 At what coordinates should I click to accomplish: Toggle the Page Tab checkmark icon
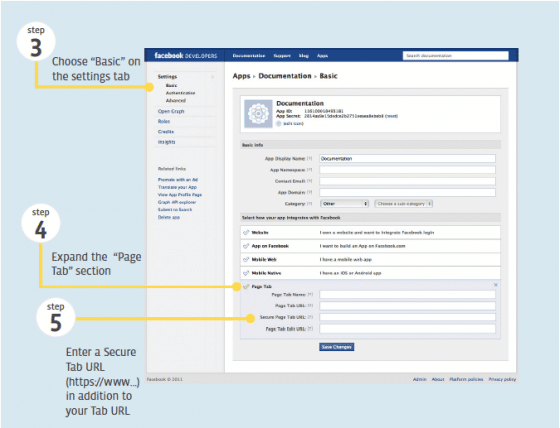click(246, 287)
